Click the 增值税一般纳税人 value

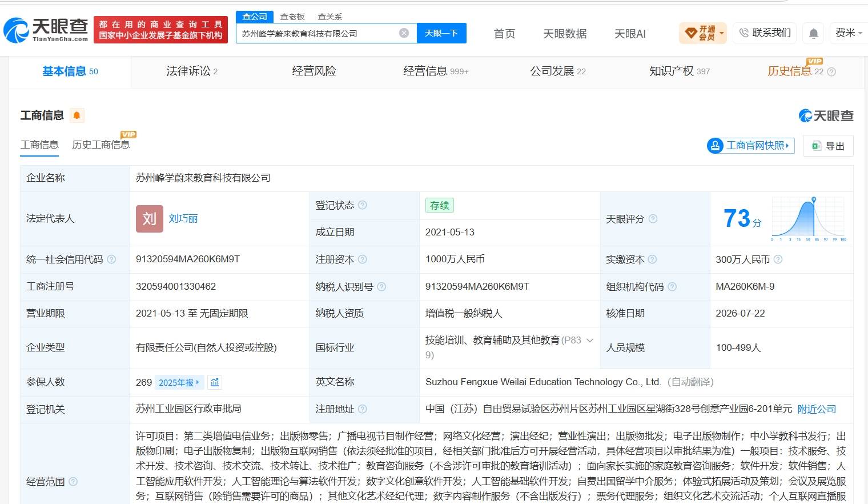click(464, 314)
